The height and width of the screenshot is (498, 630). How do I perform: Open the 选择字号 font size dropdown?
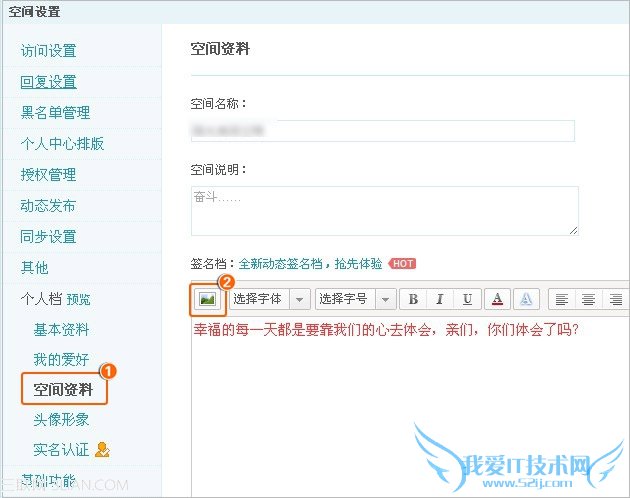(x=356, y=299)
